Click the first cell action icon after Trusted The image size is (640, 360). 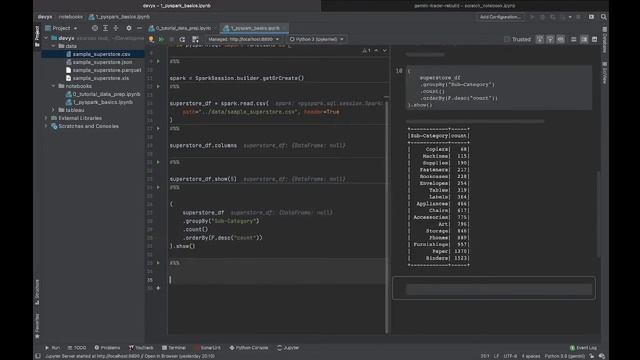540,39
